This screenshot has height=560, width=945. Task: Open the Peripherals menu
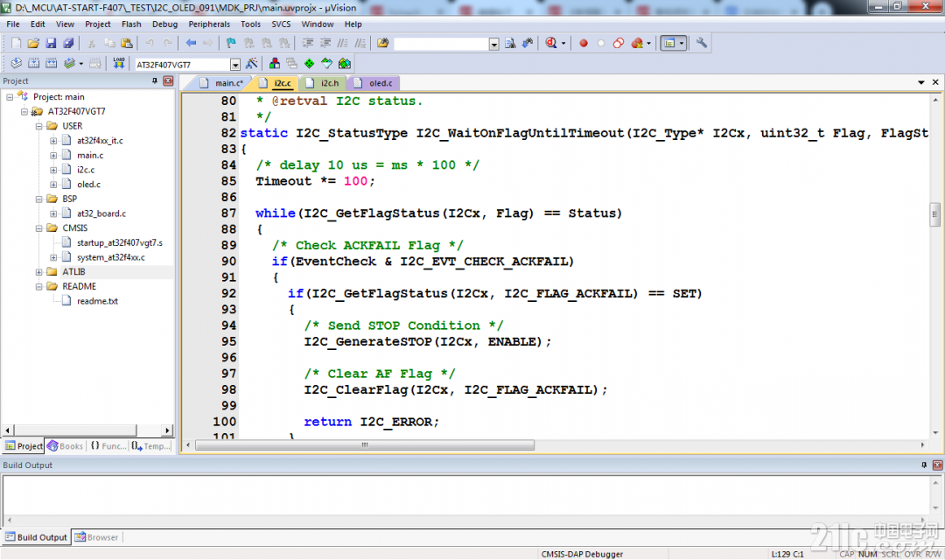[209, 24]
